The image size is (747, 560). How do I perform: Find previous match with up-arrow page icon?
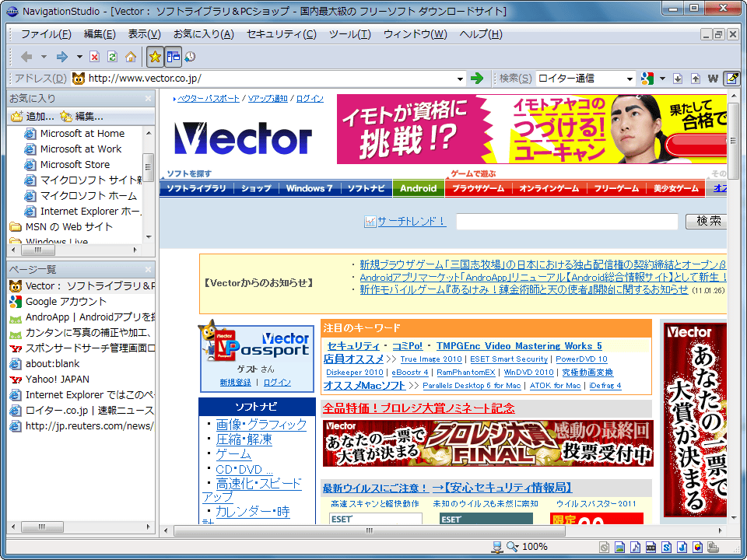(x=696, y=79)
